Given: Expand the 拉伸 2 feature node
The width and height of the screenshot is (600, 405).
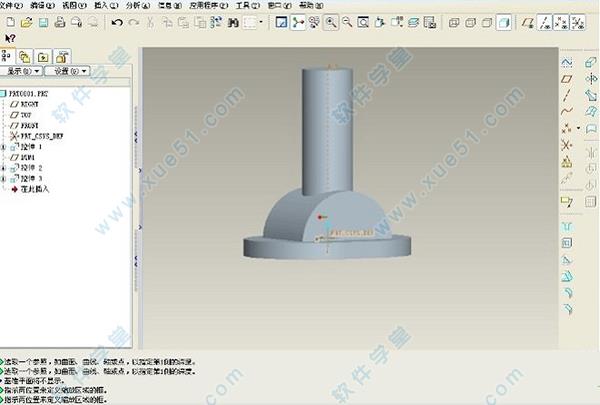Looking at the screenshot, I should click(x=3, y=168).
